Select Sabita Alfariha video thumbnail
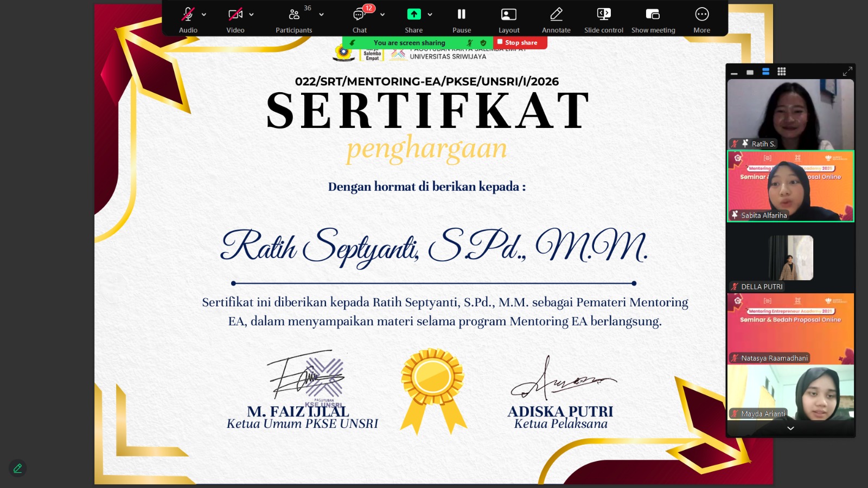This screenshot has height=488, width=868. point(790,186)
